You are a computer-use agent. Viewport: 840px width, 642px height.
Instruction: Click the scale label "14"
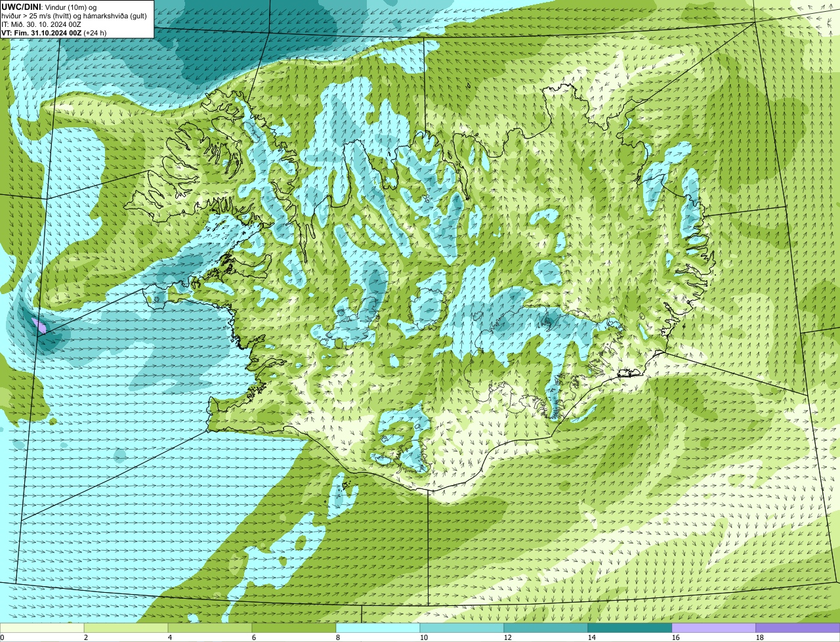[x=592, y=637]
